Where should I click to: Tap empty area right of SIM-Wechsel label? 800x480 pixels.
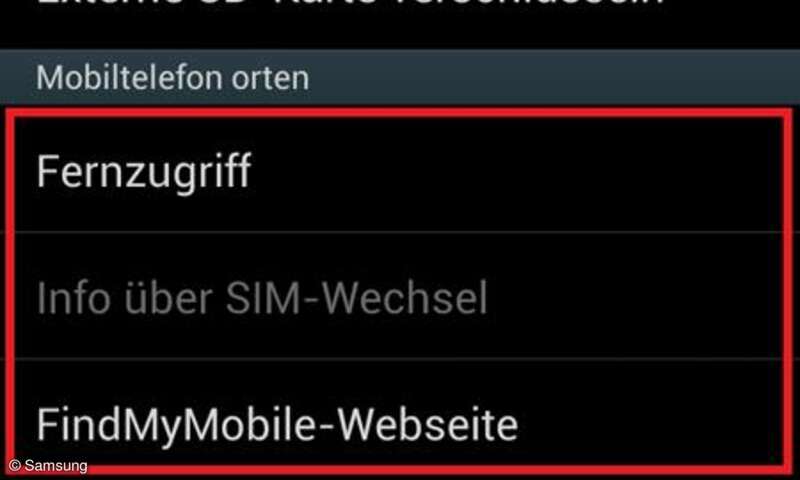click(635, 296)
